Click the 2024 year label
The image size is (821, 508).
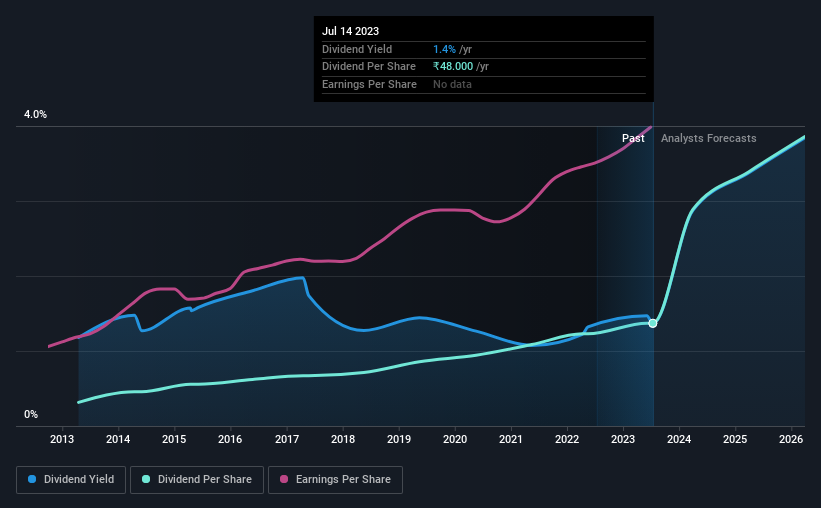pyautogui.click(x=679, y=439)
